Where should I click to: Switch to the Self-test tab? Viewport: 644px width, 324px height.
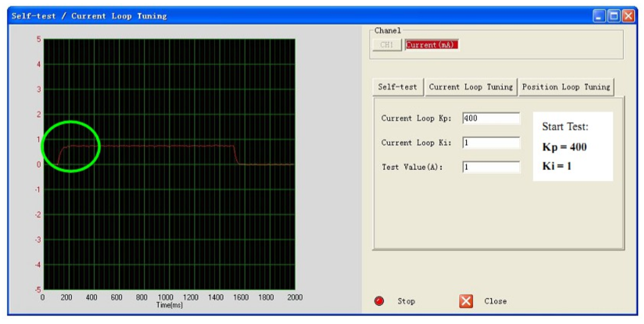point(397,87)
